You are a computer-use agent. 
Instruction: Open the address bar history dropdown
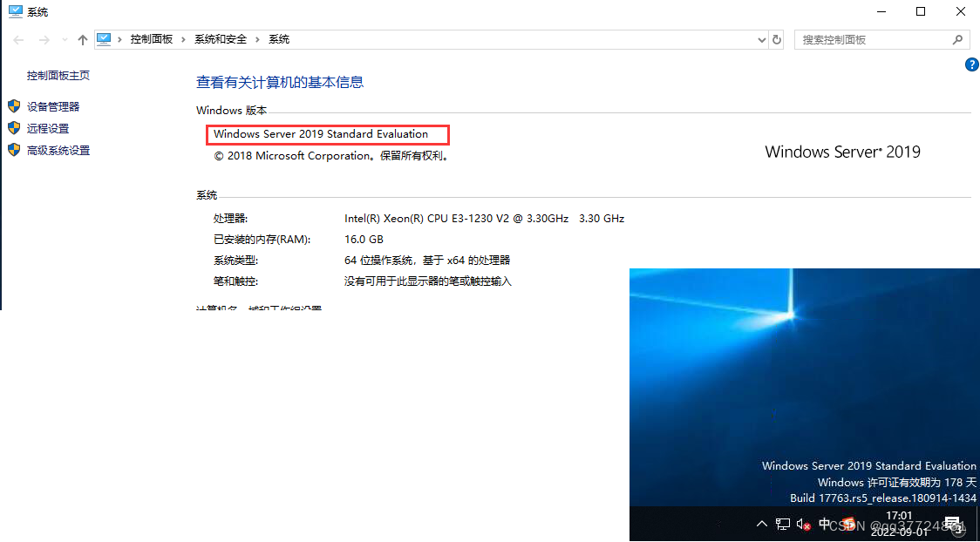(x=762, y=40)
